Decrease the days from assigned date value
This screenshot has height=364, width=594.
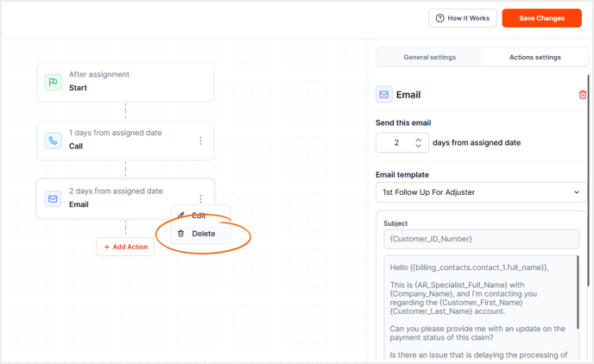click(419, 146)
